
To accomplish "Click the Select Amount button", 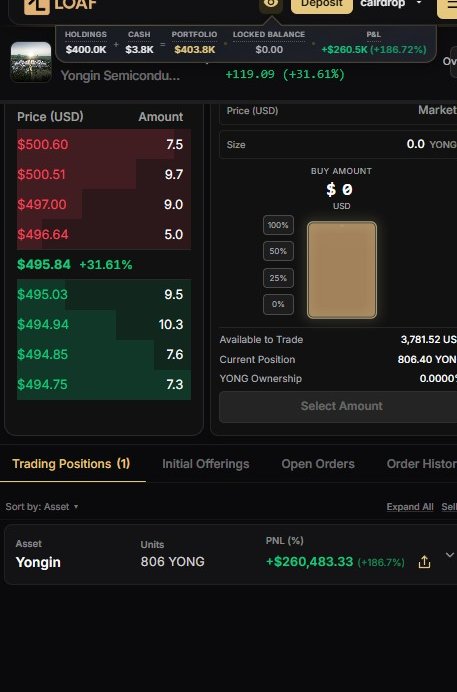I will click(x=338, y=406).
